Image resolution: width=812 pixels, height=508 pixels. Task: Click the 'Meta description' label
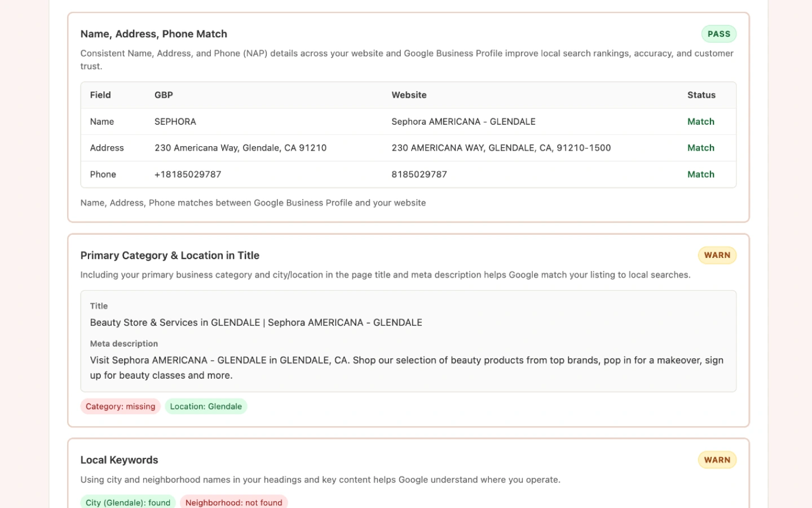pyautogui.click(x=124, y=344)
